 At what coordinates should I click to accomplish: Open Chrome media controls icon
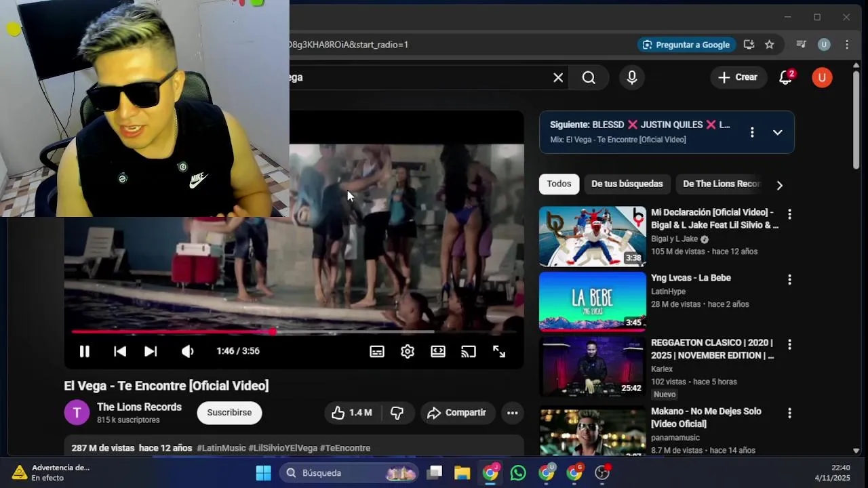pyautogui.click(x=801, y=45)
